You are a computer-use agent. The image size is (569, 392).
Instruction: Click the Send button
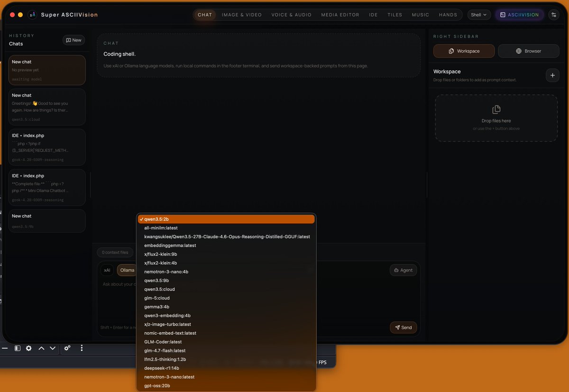point(404,328)
